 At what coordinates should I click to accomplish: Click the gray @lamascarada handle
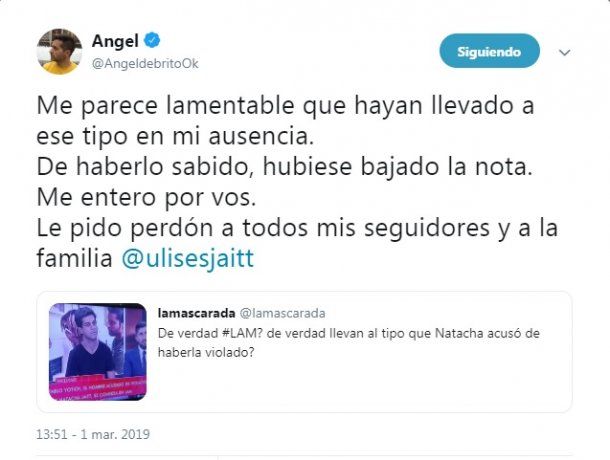tap(282, 313)
